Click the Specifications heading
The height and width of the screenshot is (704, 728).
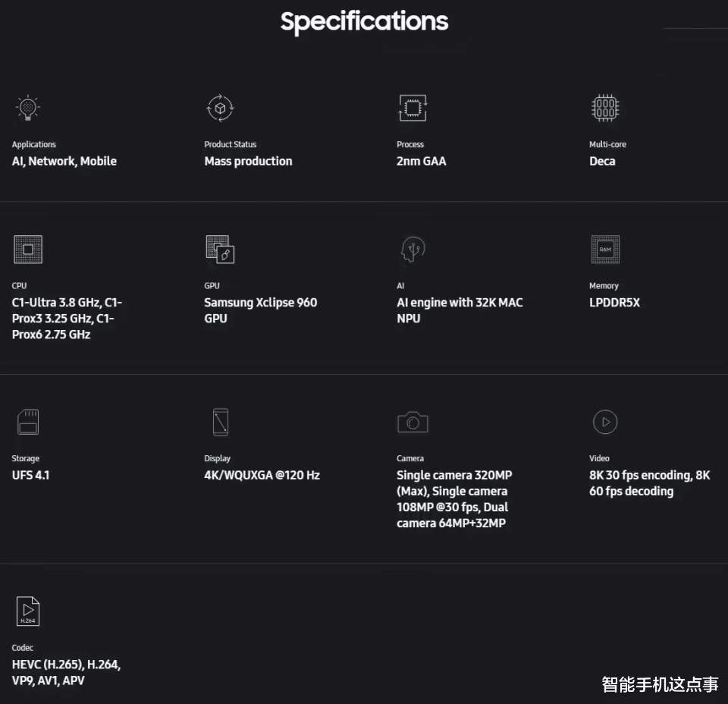click(364, 21)
